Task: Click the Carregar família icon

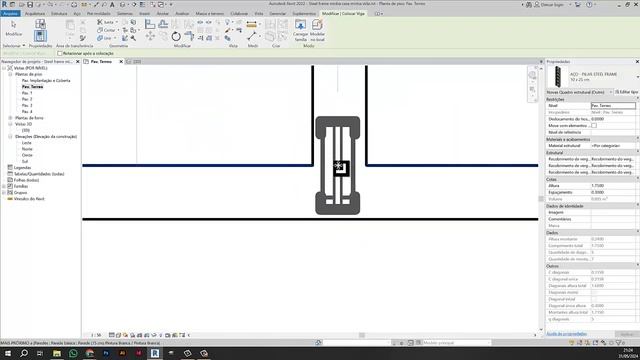Action: point(300,25)
